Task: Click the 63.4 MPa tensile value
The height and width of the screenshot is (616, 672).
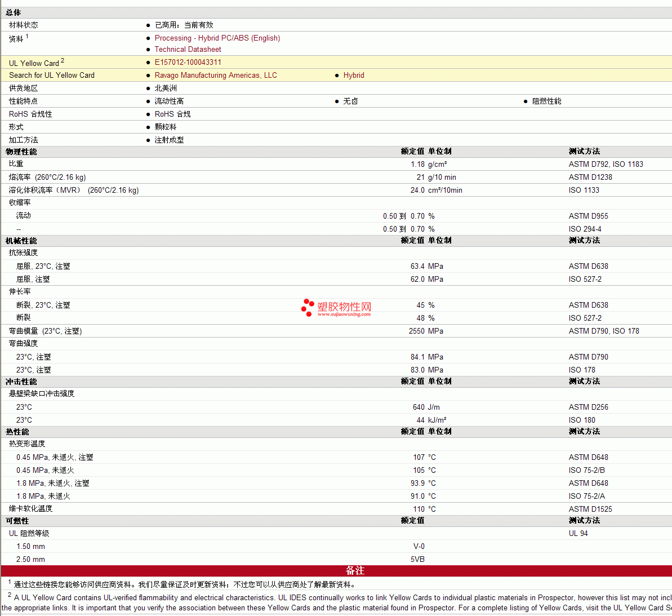Action: pos(427,266)
